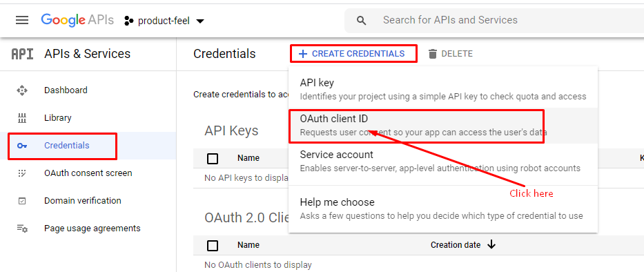
Task: Click the Library sidebar icon
Action: click(22, 118)
